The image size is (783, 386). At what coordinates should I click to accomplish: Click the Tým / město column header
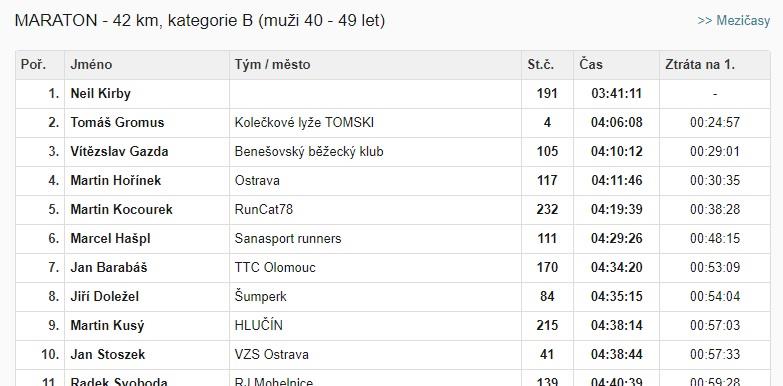point(272,64)
